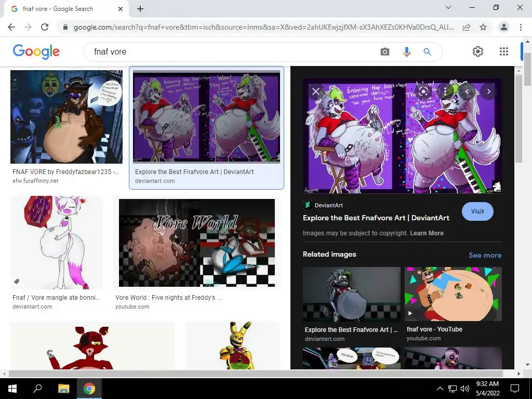Click "Vore World : Five nights at Freddy's ..." caption
532x399 pixels.
point(169,298)
